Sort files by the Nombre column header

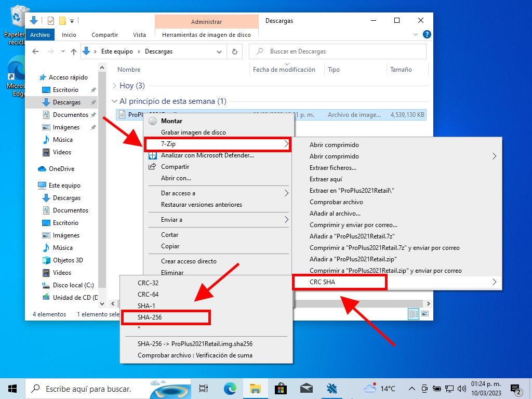(129, 70)
